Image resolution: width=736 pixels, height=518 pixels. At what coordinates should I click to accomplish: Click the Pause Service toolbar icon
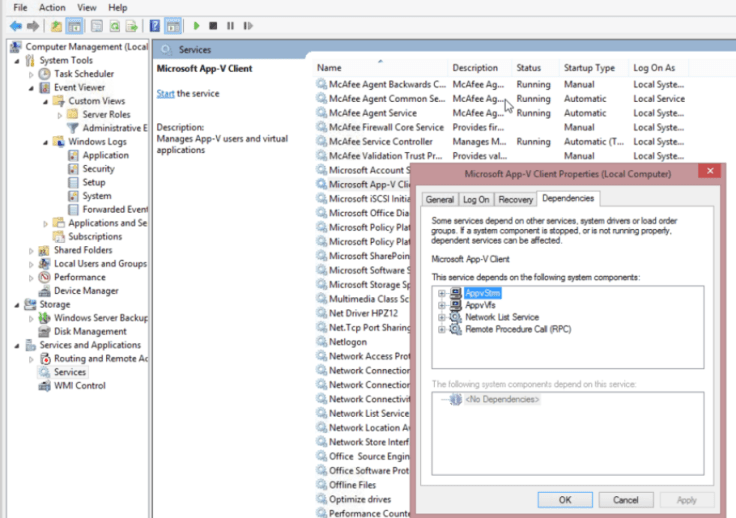coord(231,25)
